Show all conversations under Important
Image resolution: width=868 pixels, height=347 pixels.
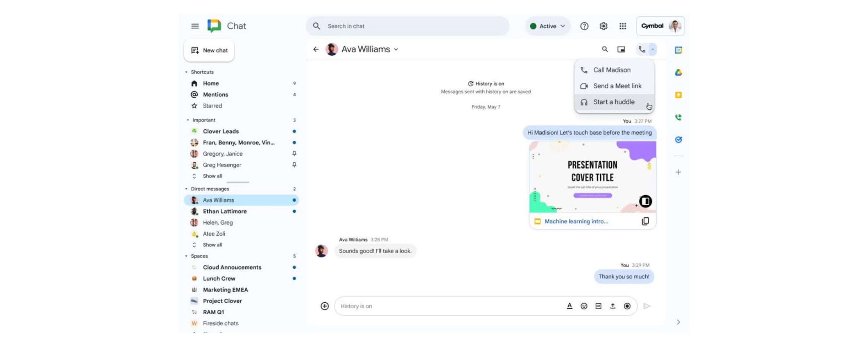(212, 176)
